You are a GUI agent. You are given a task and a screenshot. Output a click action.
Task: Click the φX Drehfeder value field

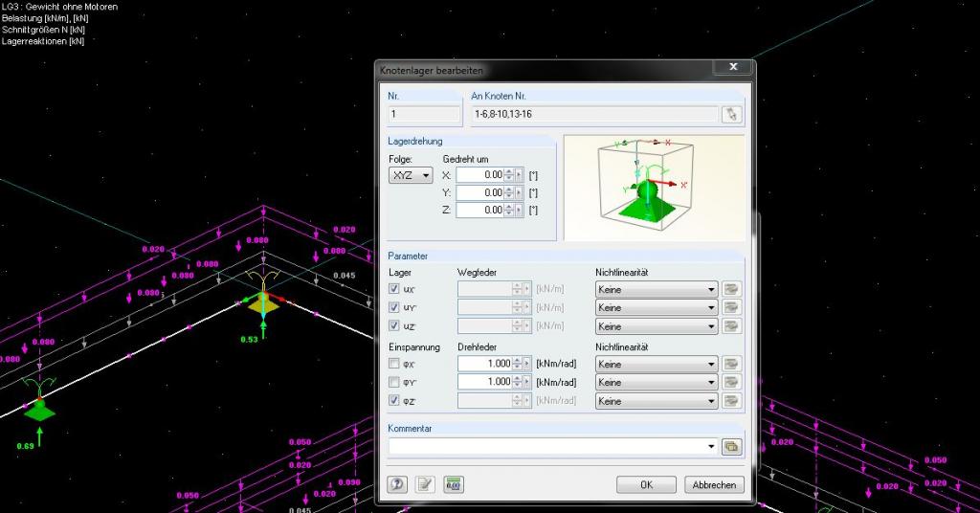pyautogui.click(x=485, y=363)
